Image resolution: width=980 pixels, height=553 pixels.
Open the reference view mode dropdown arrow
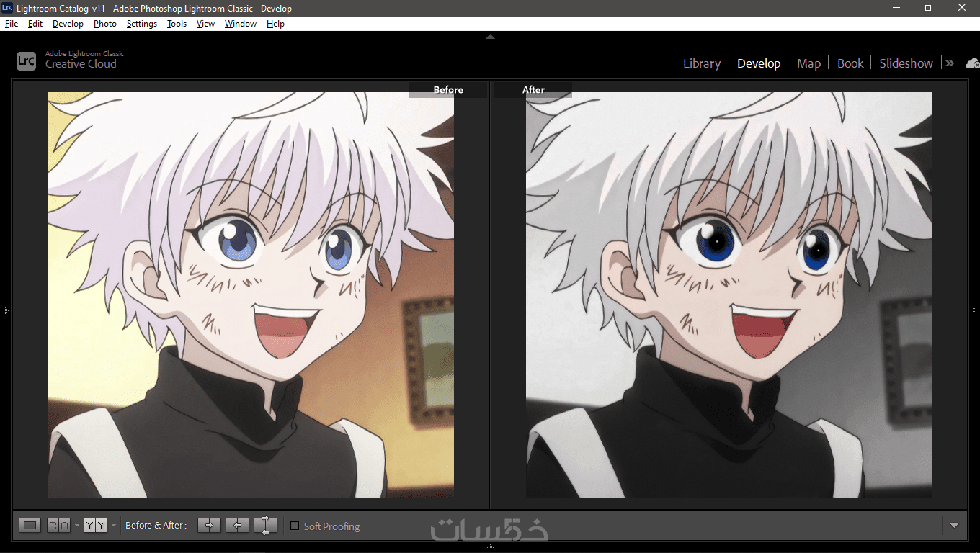tap(77, 526)
